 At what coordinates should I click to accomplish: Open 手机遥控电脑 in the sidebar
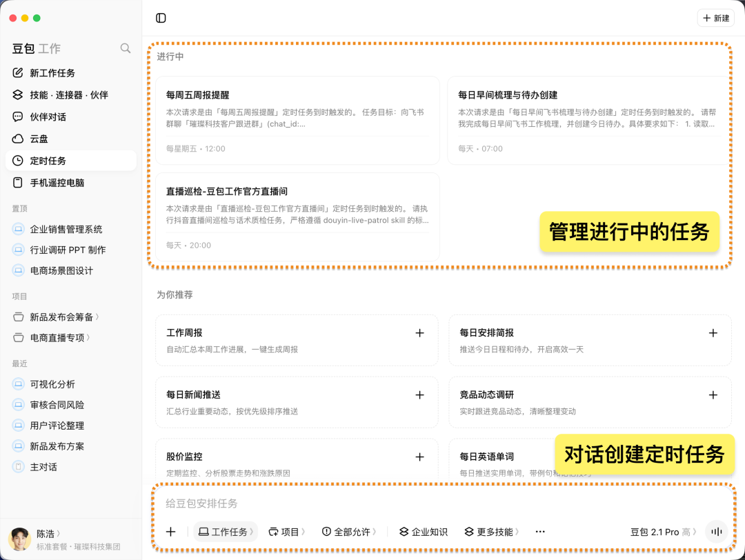pyautogui.click(x=71, y=182)
